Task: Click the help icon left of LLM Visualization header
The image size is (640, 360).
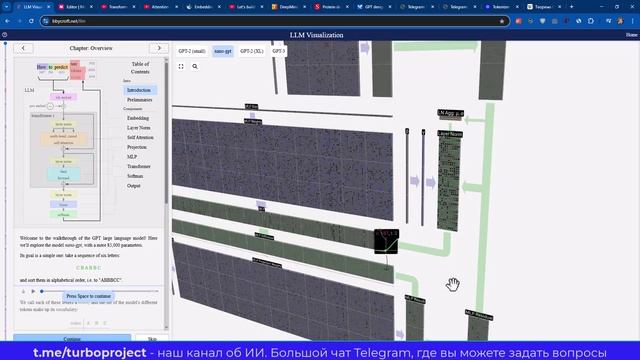Action: pos(4,35)
